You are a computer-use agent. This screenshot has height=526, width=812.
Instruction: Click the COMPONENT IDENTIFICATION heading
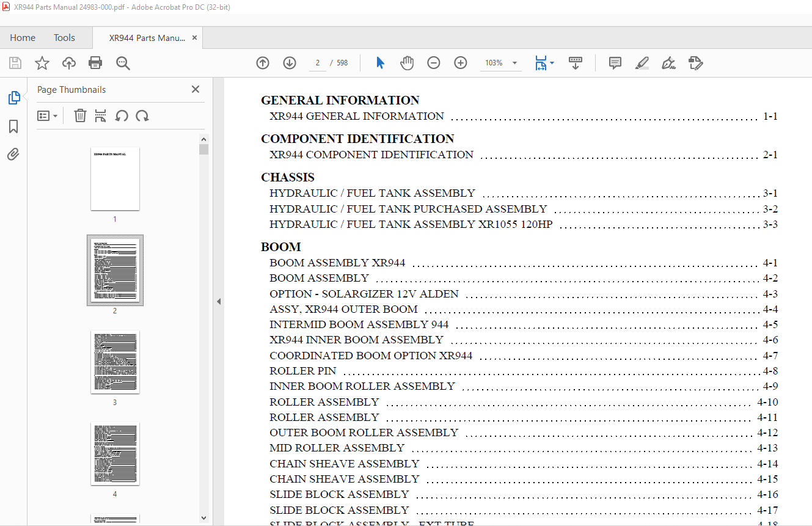coord(357,139)
